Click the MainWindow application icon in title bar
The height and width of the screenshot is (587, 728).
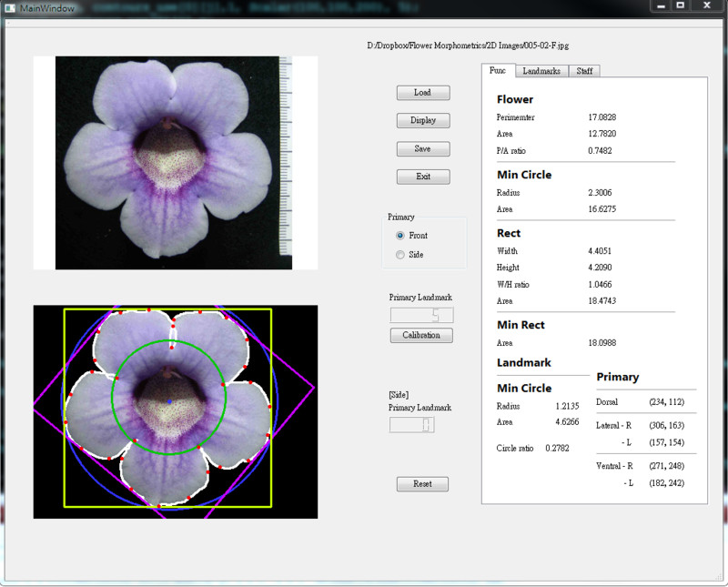coord(9,7)
